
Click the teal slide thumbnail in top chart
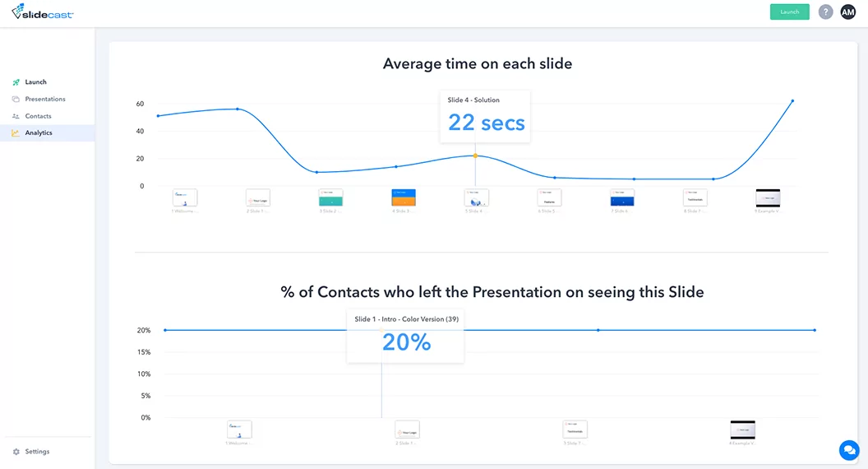pos(330,198)
